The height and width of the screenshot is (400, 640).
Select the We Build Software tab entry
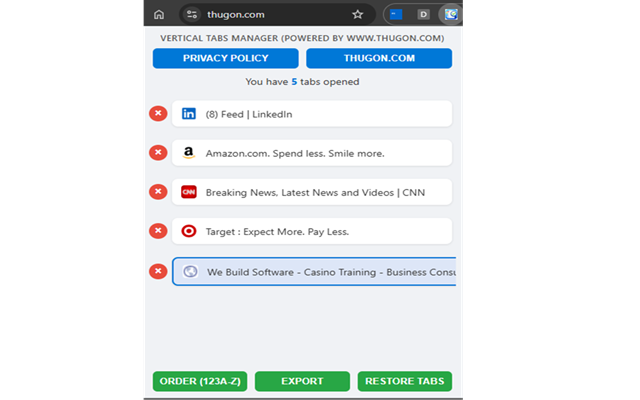(x=314, y=271)
